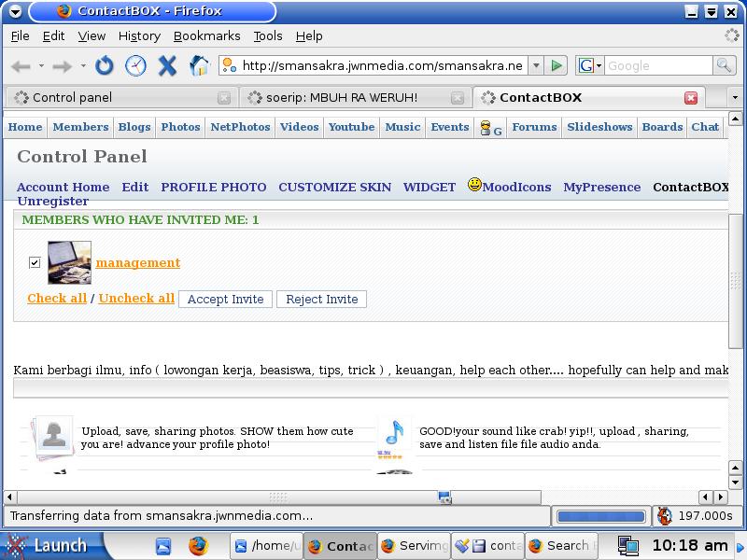Click the small disk icon on horizontal scrollbar
747x560 pixels.
point(444,497)
